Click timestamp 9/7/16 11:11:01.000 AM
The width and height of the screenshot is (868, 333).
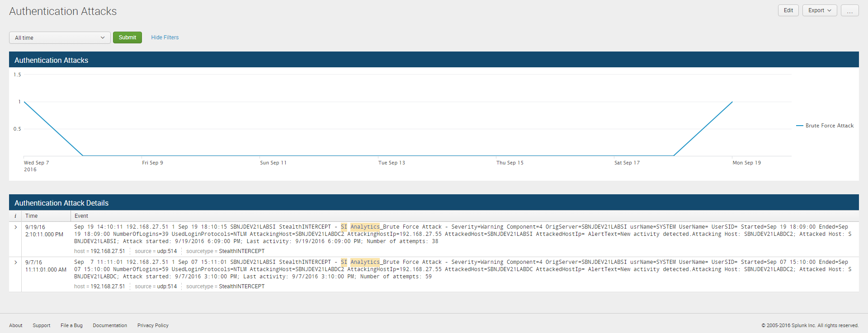(46, 266)
